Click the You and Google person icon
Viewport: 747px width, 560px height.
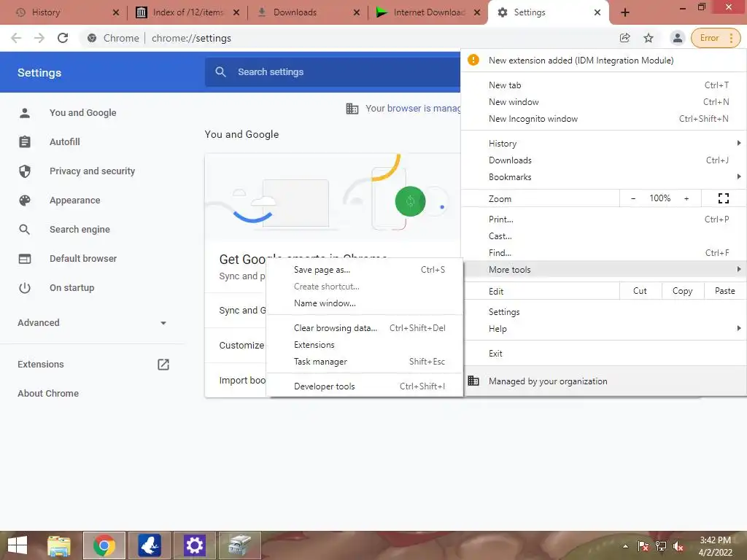(x=25, y=113)
